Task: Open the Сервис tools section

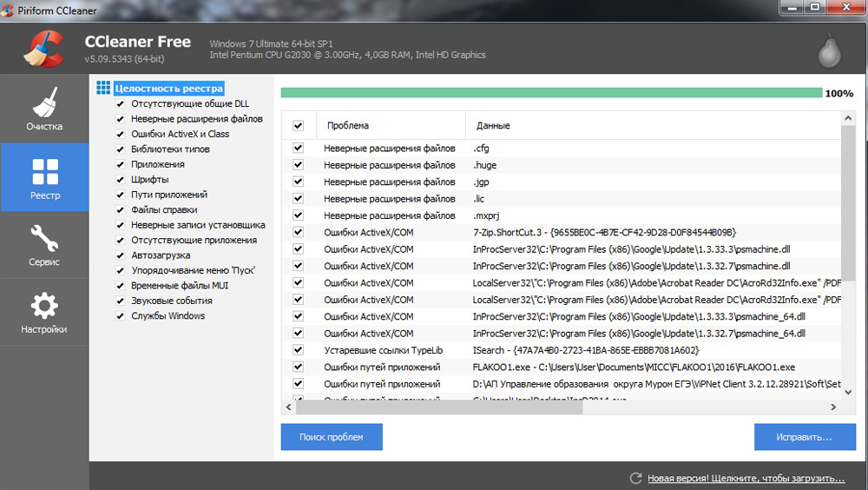Action: tap(44, 244)
